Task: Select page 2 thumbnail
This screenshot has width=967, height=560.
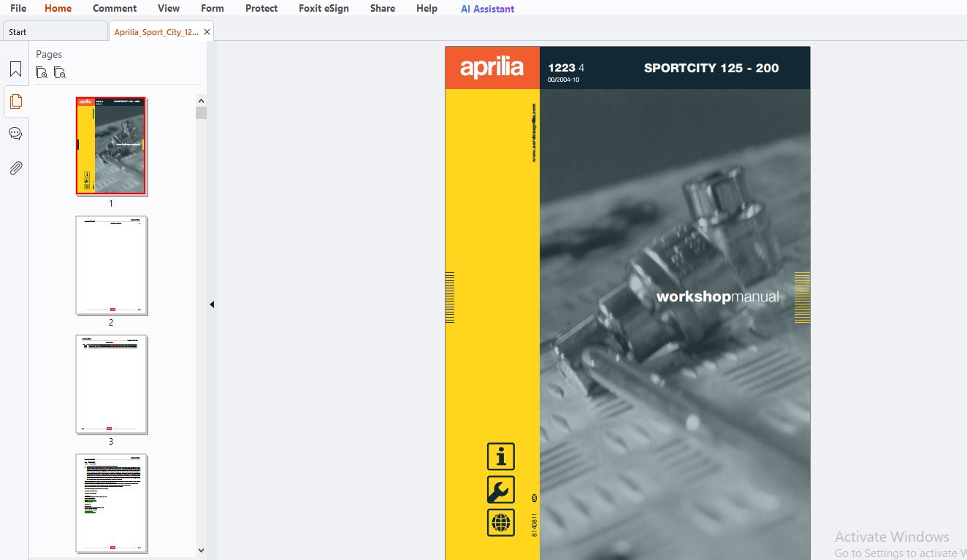Action: tap(111, 265)
